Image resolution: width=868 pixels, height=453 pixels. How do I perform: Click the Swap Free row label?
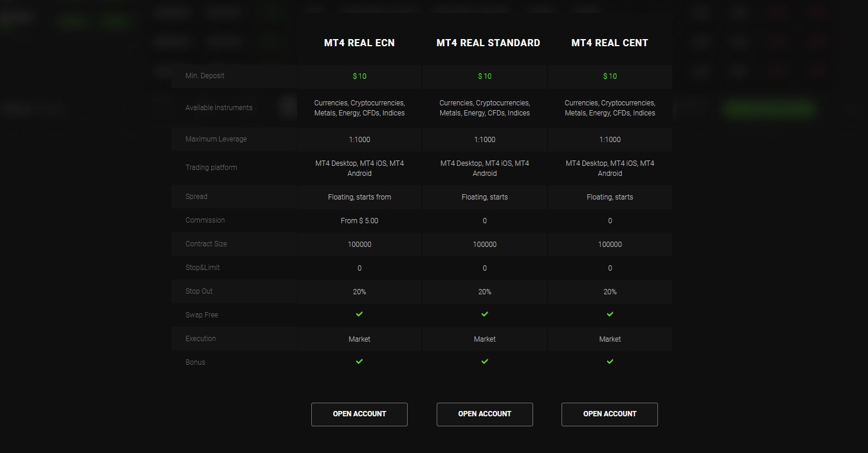point(202,315)
